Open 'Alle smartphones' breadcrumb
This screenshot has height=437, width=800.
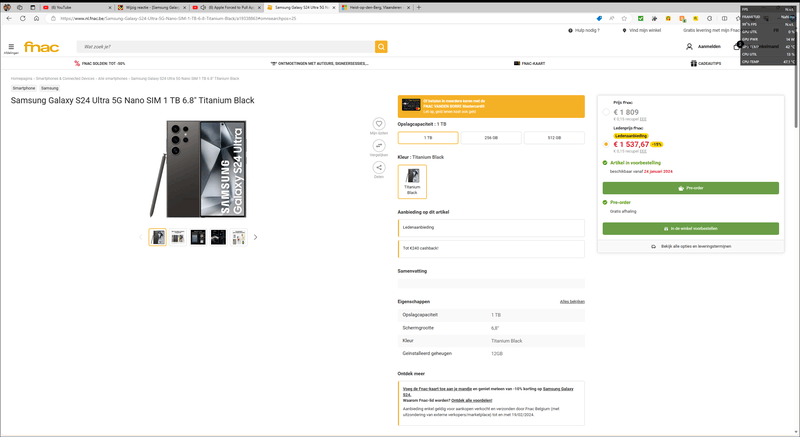point(113,79)
